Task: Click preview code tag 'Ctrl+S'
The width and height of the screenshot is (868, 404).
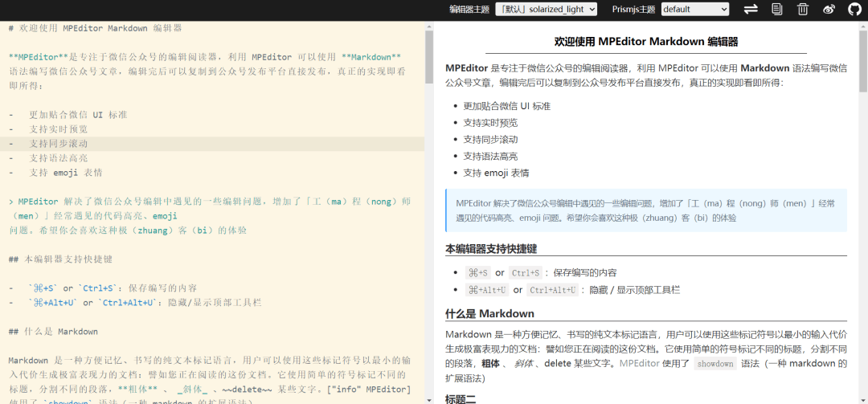Action: (x=525, y=273)
